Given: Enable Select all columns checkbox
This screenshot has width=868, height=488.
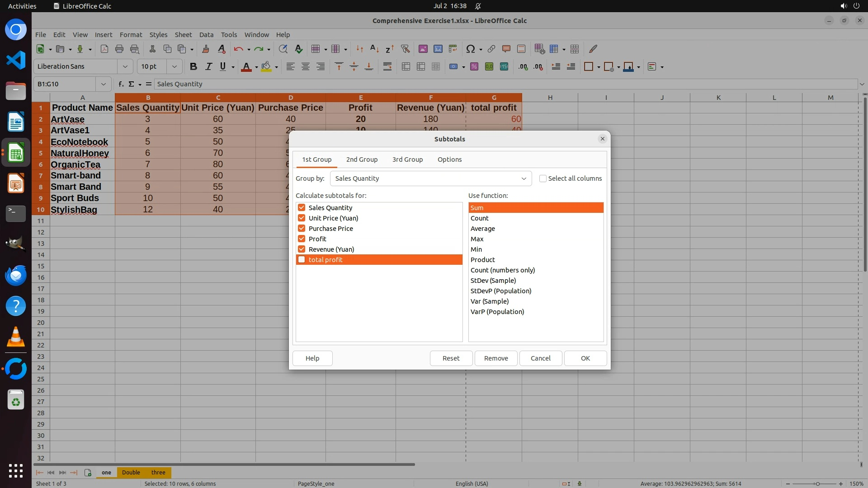Looking at the screenshot, I should tap(543, 178).
